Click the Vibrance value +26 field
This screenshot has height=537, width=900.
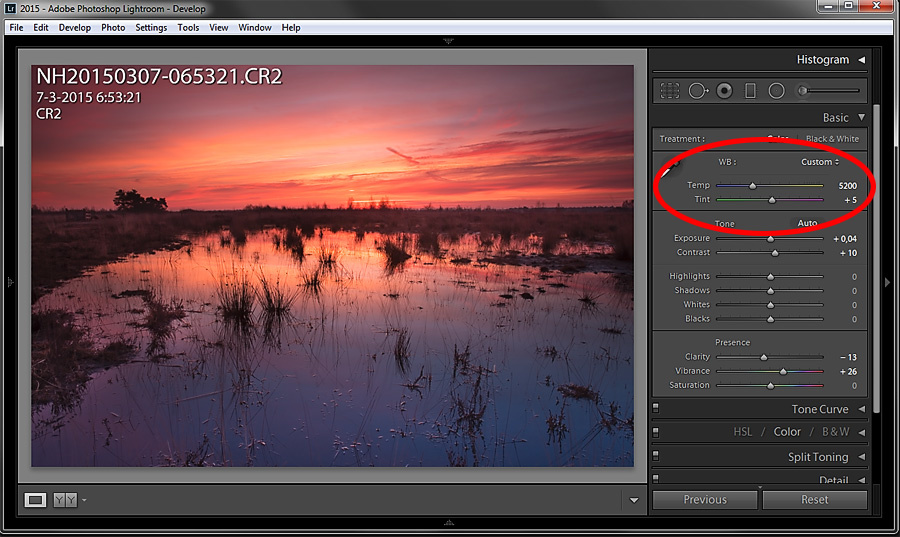(848, 372)
